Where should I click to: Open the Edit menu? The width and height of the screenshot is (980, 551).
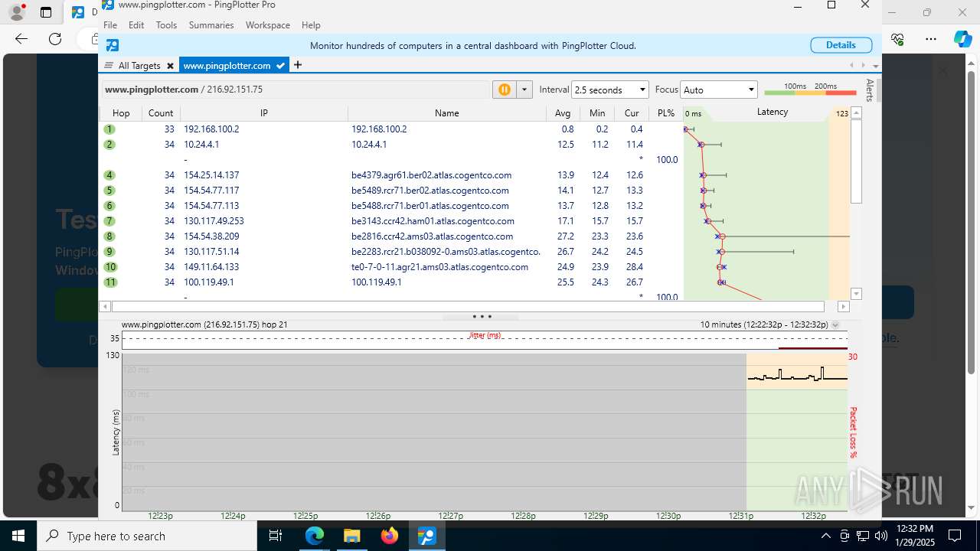pyautogui.click(x=136, y=25)
